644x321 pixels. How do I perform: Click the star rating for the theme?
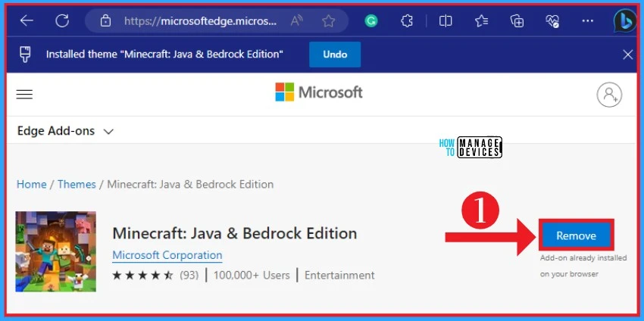point(142,275)
